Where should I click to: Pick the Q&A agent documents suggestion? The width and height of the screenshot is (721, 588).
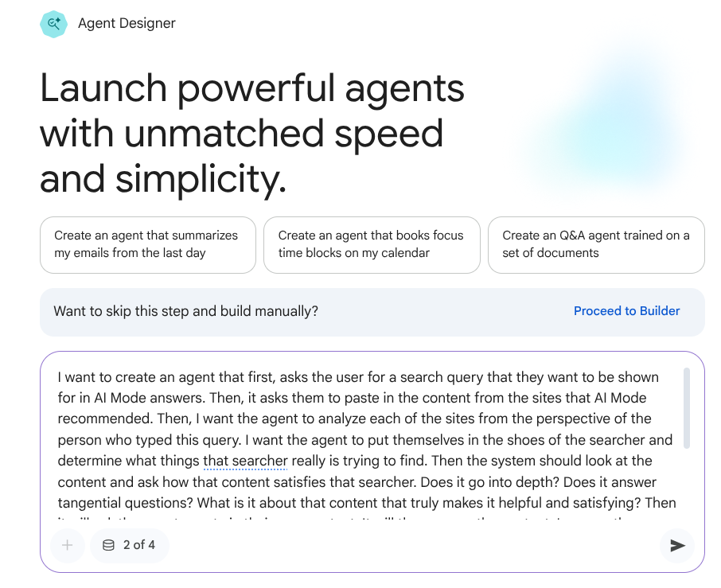point(596,244)
